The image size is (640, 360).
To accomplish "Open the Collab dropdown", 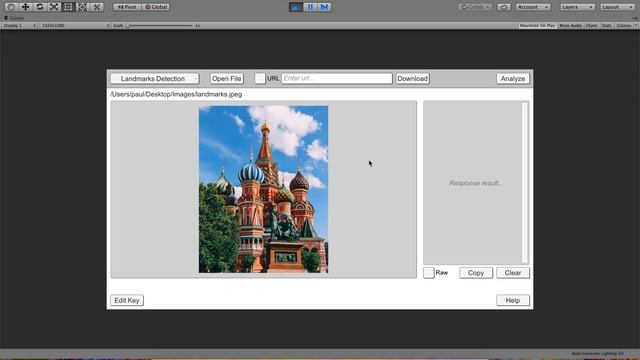I will pos(475,7).
